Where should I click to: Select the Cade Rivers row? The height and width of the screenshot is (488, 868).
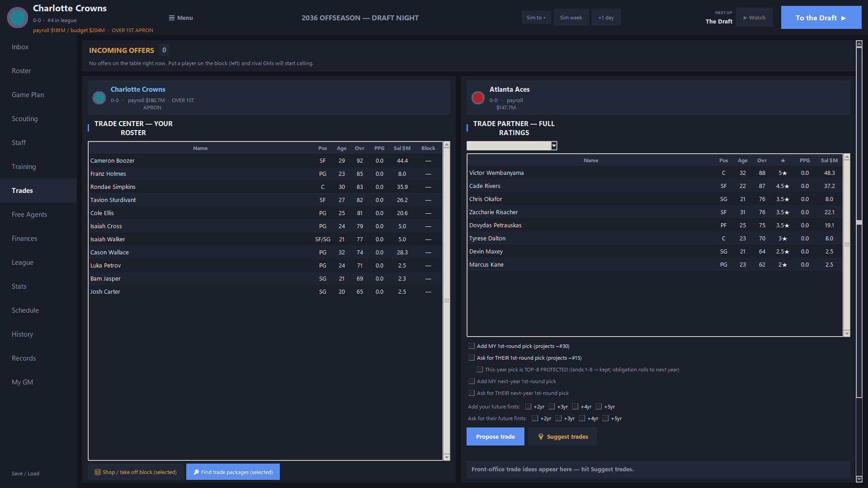point(655,186)
